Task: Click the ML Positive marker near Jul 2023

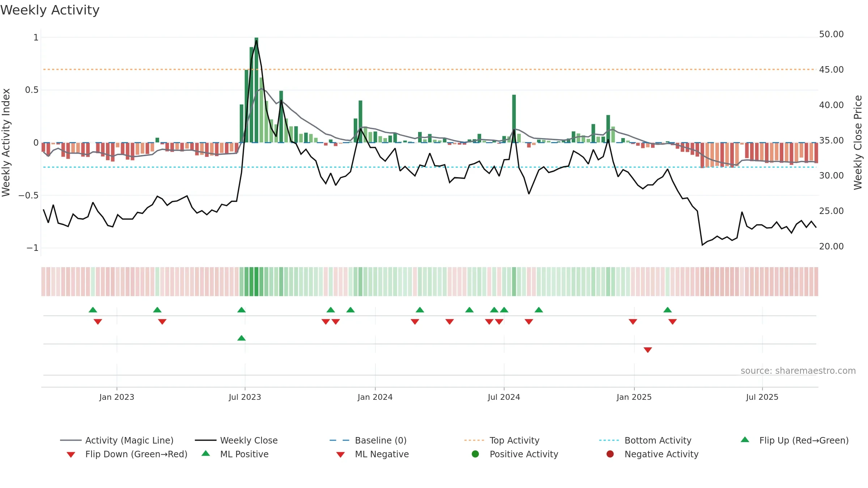Action: [242, 338]
